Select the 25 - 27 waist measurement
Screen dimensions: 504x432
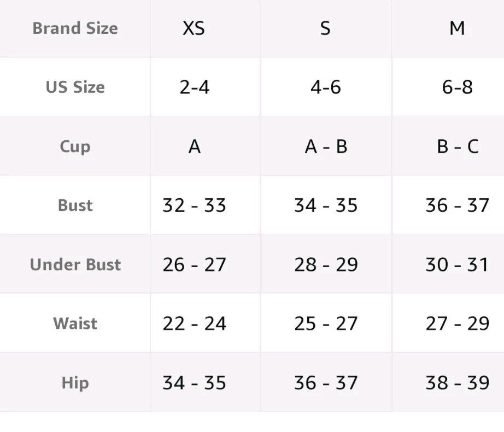[x=326, y=323]
